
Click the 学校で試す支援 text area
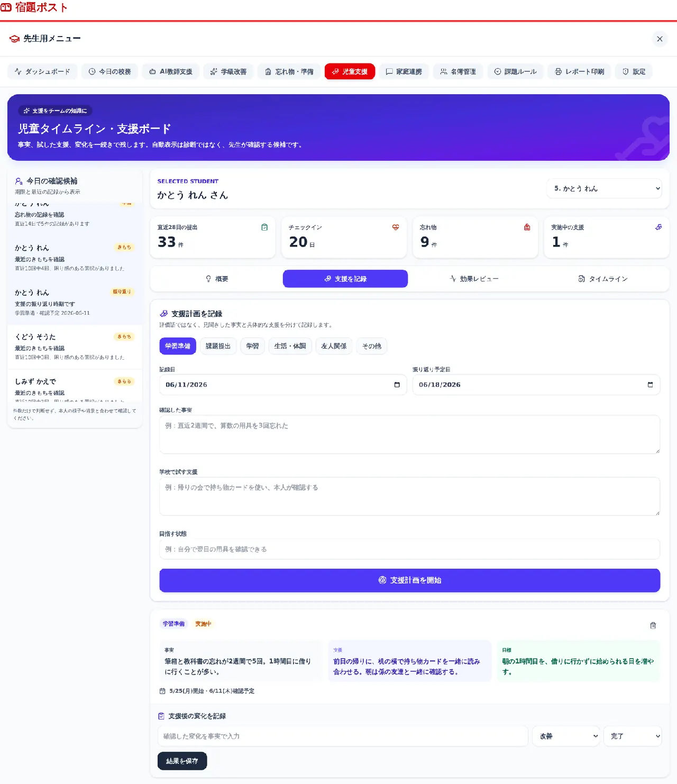point(409,496)
